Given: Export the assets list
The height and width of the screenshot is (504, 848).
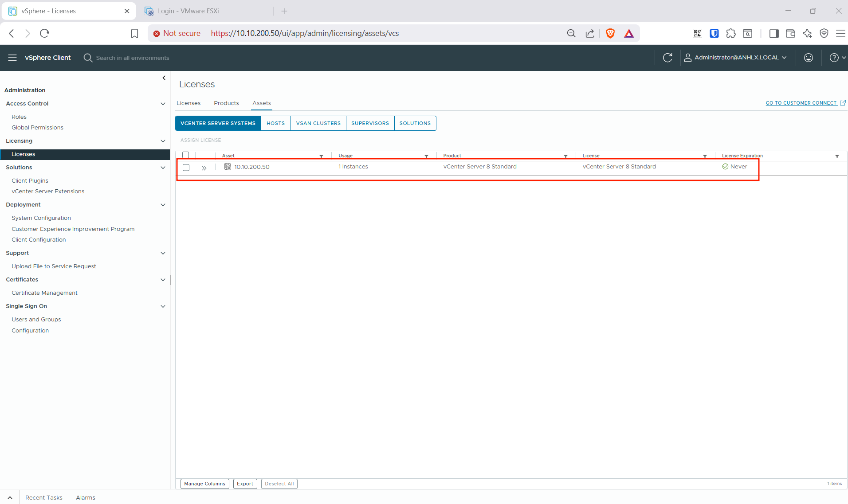Looking at the screenshot, I should 245,484.
